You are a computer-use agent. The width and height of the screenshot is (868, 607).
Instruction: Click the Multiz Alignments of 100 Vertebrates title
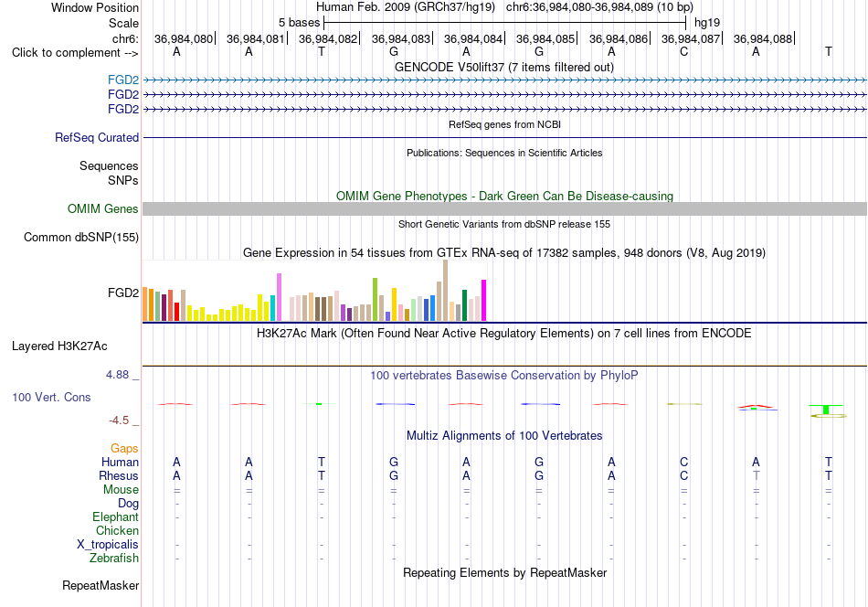pos(504,436)
